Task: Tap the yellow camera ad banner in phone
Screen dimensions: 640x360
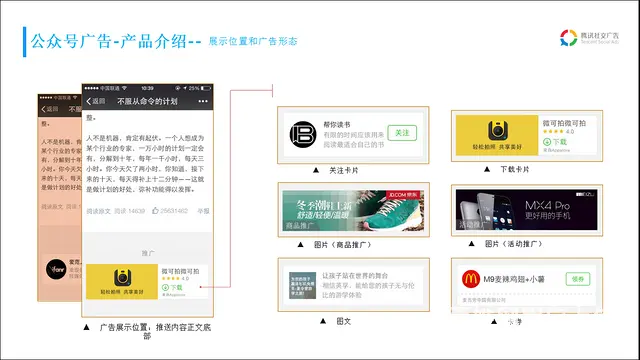Action: [122, 282]
